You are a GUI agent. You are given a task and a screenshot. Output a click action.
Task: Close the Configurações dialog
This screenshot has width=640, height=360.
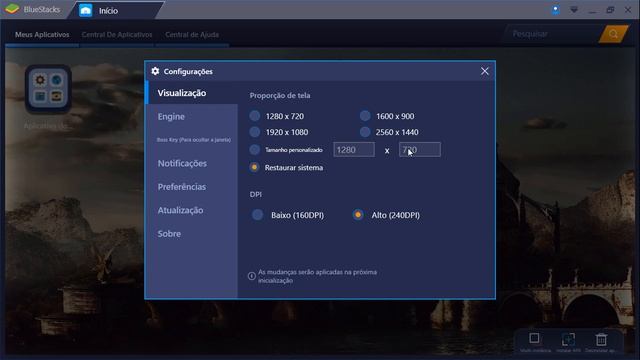pyautogui.click(x=484, y=71)
